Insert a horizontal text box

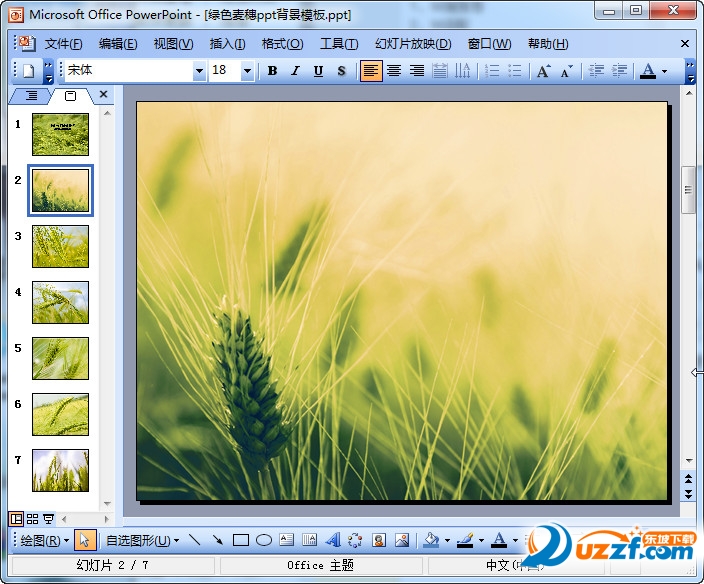coord(286,540)
